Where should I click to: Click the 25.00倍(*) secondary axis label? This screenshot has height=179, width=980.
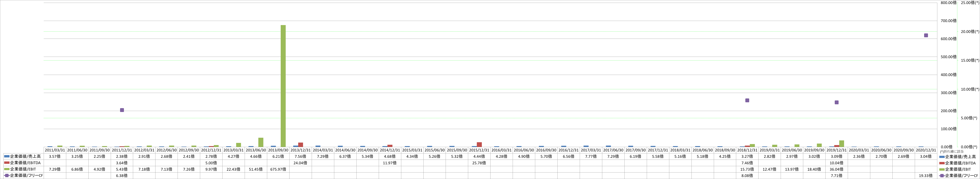click(970, 3)
